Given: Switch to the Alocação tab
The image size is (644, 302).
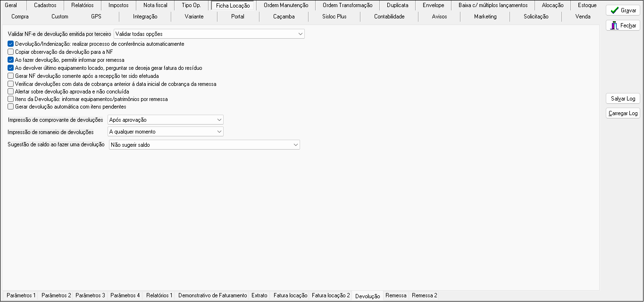Looking at the screenshot, I should click(x=552, y=5).
